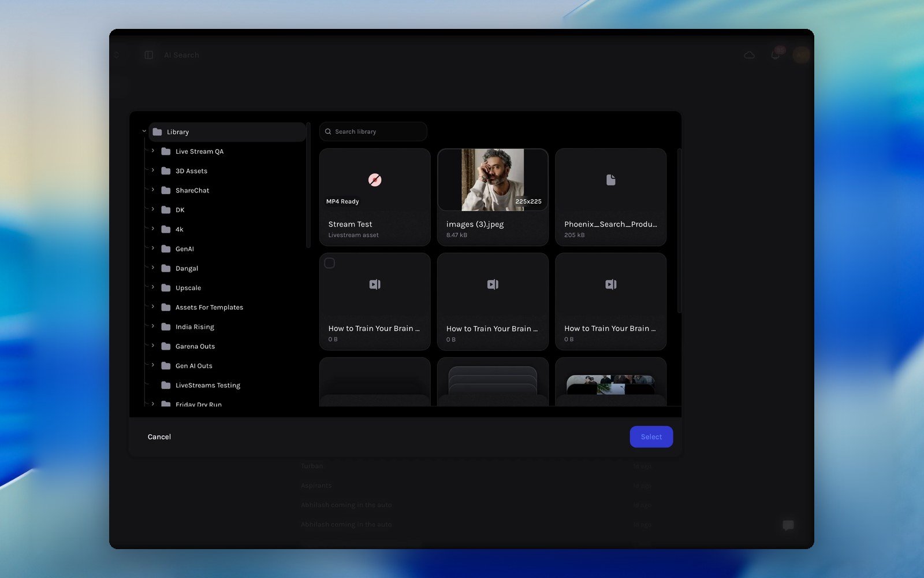Open the user avatar in the top bar
The width and height of the screenshot is (924, 578).
tap(801, 55)
